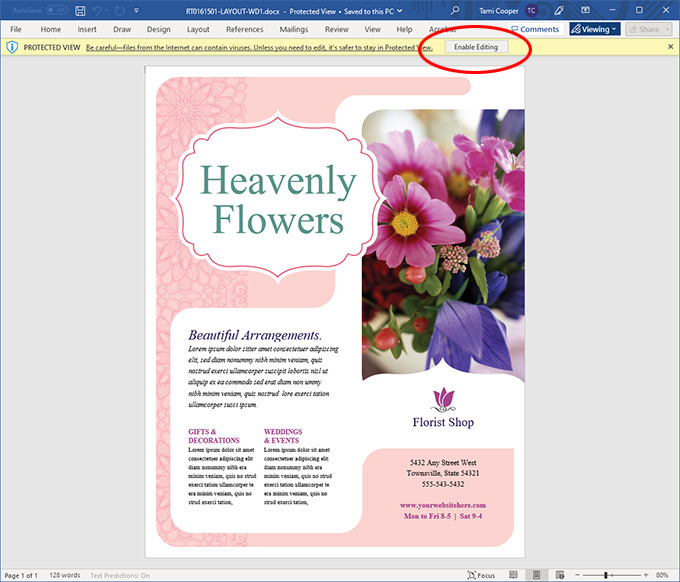The image size is (680, 582).
Task: Open Ribbon Display Options icon
Action: pos(585,10)
